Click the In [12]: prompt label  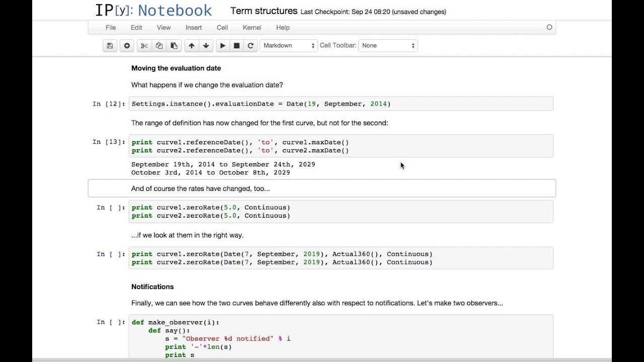(x=109, y=104)
